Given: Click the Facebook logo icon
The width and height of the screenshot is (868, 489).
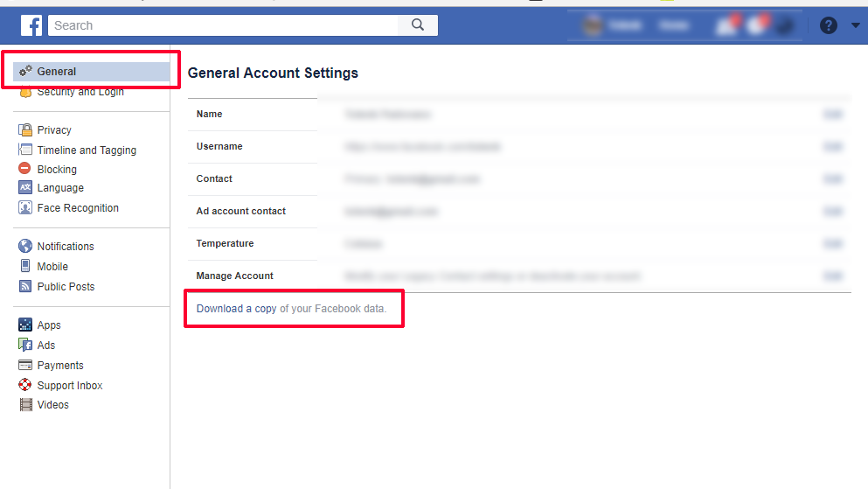Looking at the screenshot, I should (x=31, y=25).
